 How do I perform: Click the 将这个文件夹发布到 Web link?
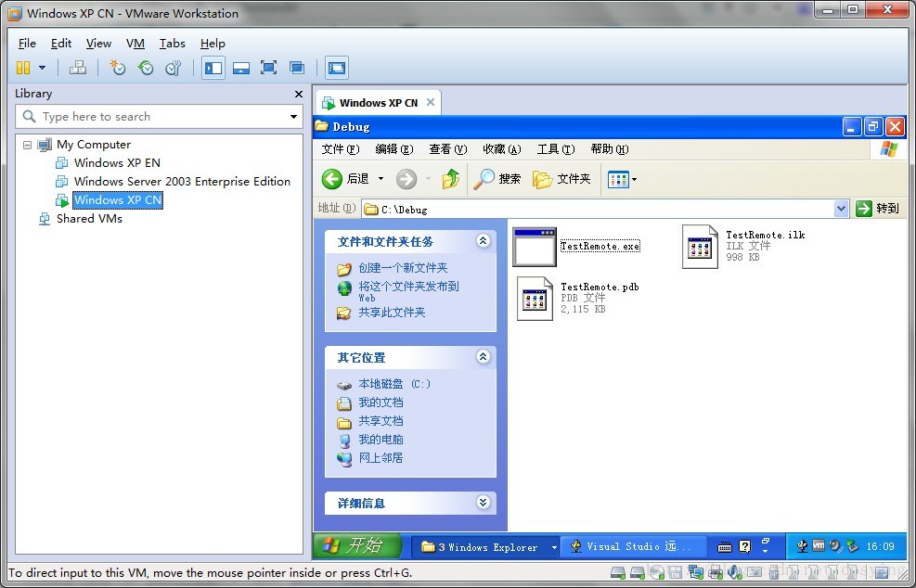pyautogui.click(x=408, y=291)
